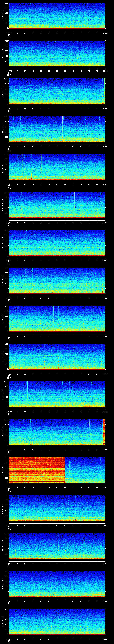This screenshot has width=114, height=644.
Task: Click the 4:14:00 start time label
Action: tap(9, 33)
